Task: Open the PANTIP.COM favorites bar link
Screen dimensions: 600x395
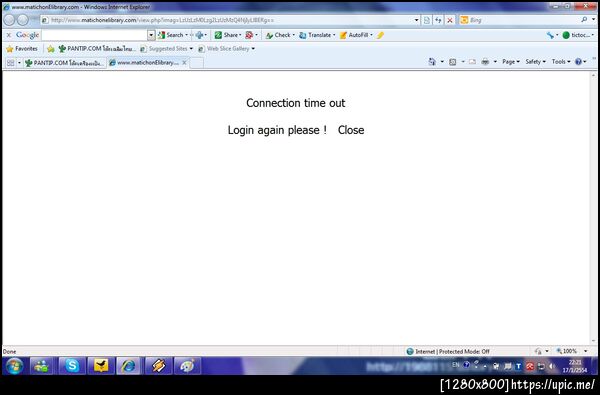Action: pos(96,49)
